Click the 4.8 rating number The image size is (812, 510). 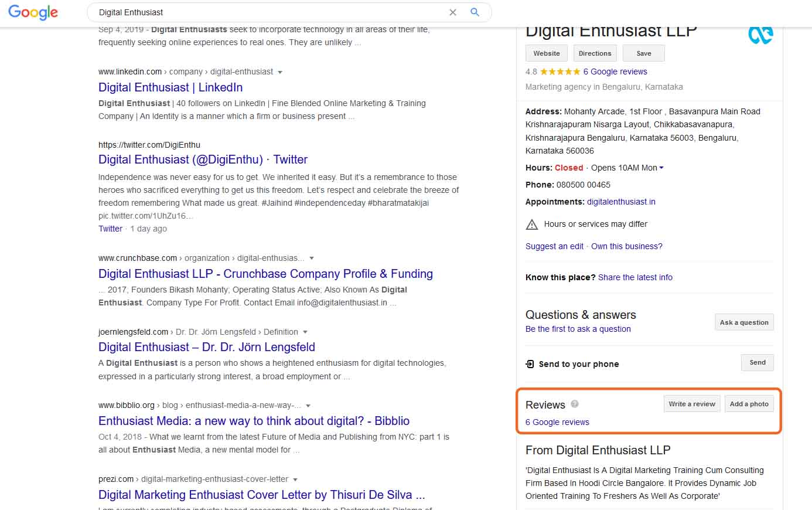531,72
